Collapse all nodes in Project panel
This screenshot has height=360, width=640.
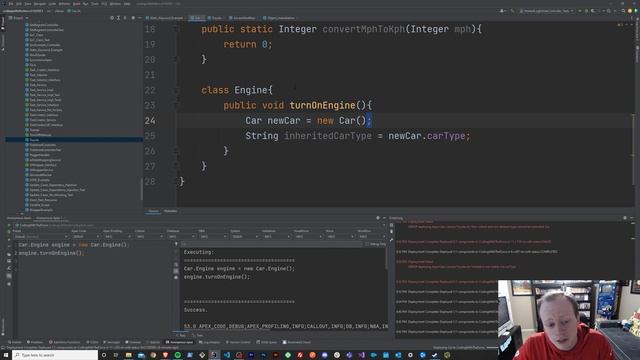coord(125,18)
